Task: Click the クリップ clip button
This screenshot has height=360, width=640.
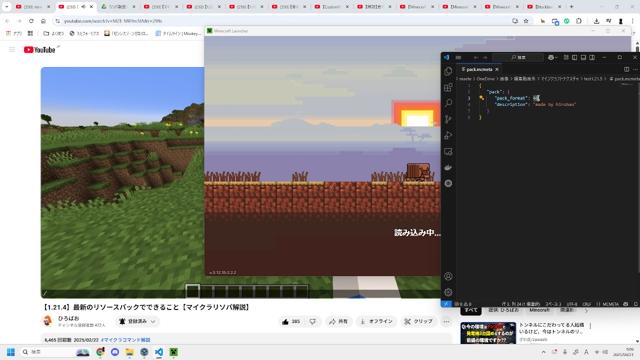Action: point(419,322)
